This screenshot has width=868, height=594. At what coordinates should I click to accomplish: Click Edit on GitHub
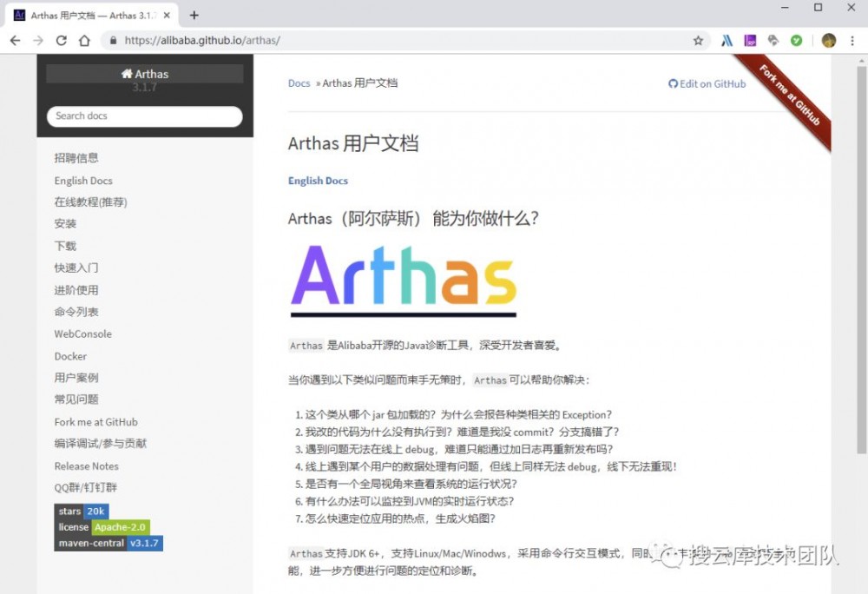(708, 83)
